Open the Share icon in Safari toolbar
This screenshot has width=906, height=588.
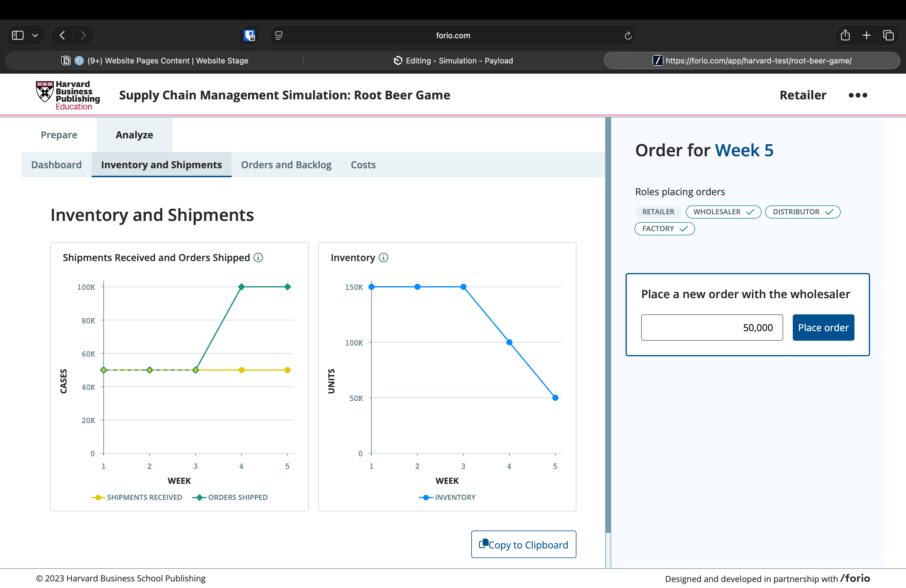click(x=845, y=35)
